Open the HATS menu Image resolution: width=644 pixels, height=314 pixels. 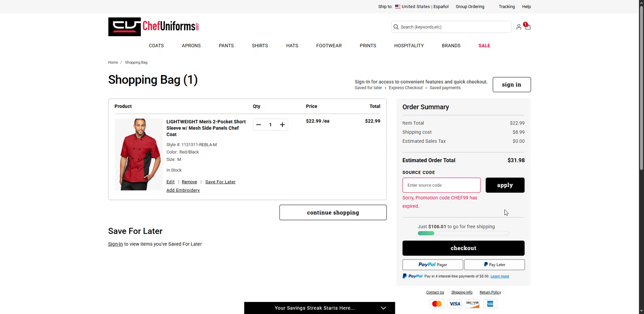pyautogui.click(x=292, y=45)
